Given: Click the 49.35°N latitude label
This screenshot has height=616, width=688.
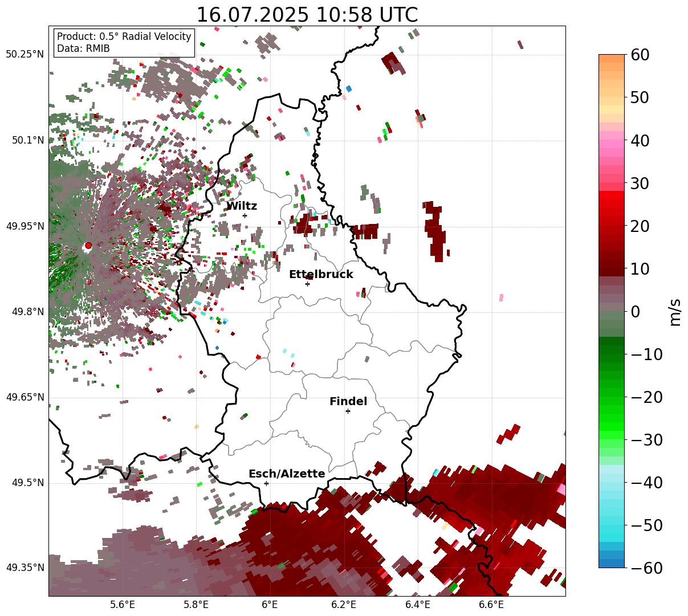Looking at the screenshot, I should pyautogui.click(x=25, y=568).
